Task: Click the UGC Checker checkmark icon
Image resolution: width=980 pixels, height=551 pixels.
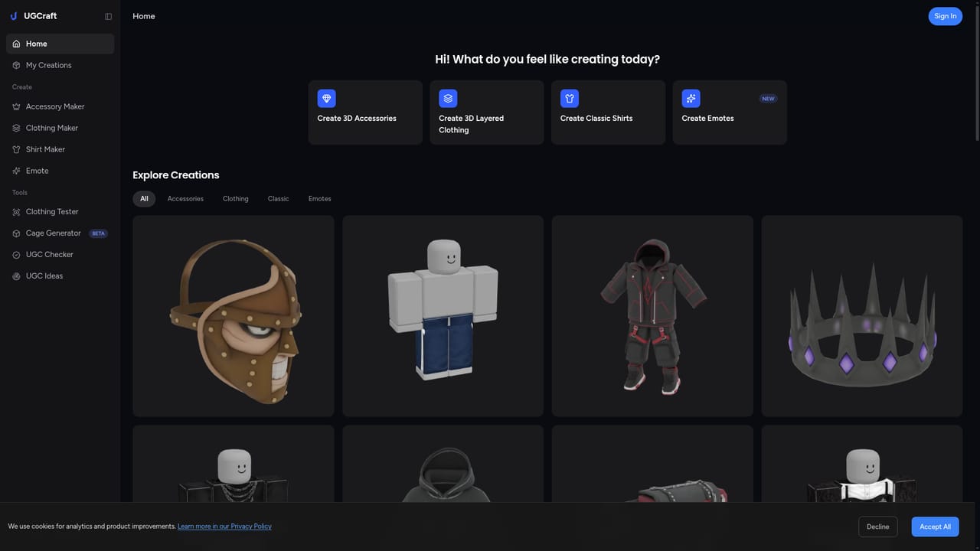Action: pyautogui.click(x=16, y=255)
